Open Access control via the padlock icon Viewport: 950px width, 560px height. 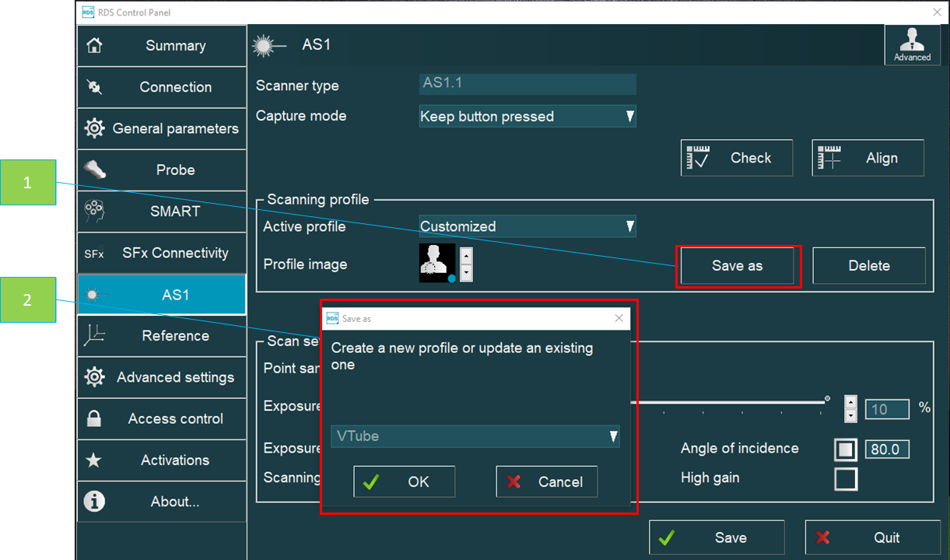click(93, 418)
